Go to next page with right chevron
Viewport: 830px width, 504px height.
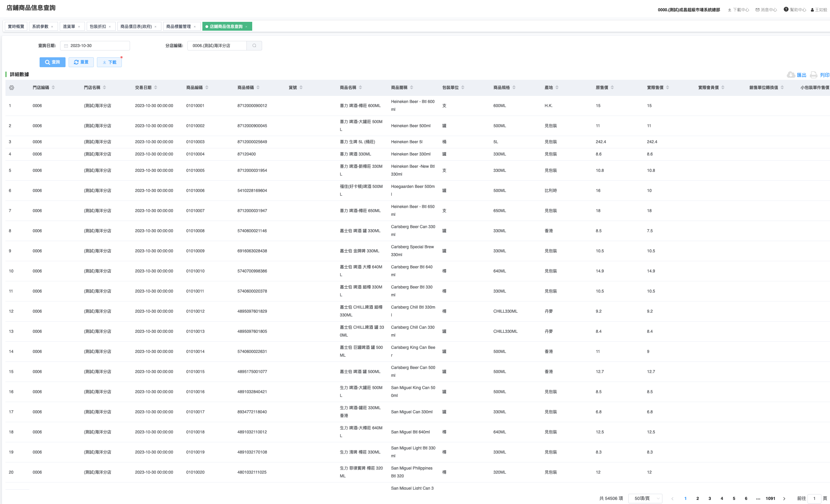(784, 499)
